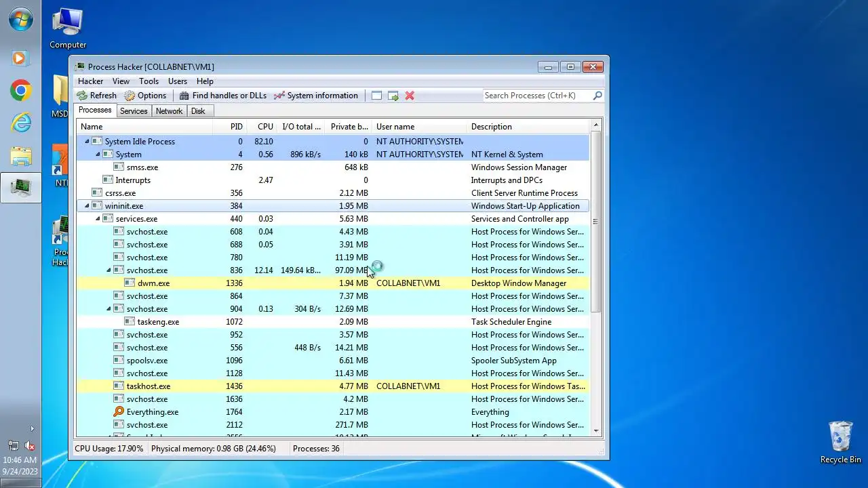Click the find window and thread icon
The image size is (868, 488).
(393, 96)
